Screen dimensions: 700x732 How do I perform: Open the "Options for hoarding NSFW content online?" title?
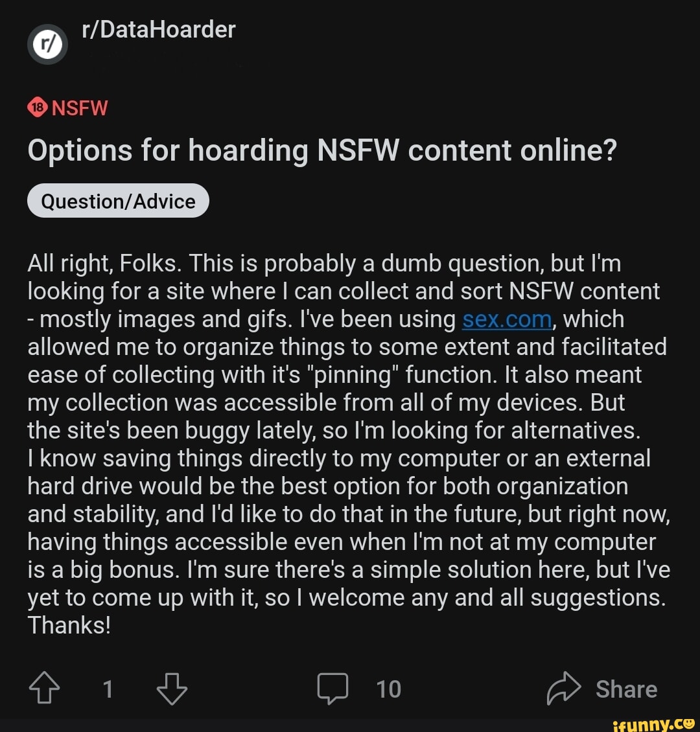pos(322,151)
